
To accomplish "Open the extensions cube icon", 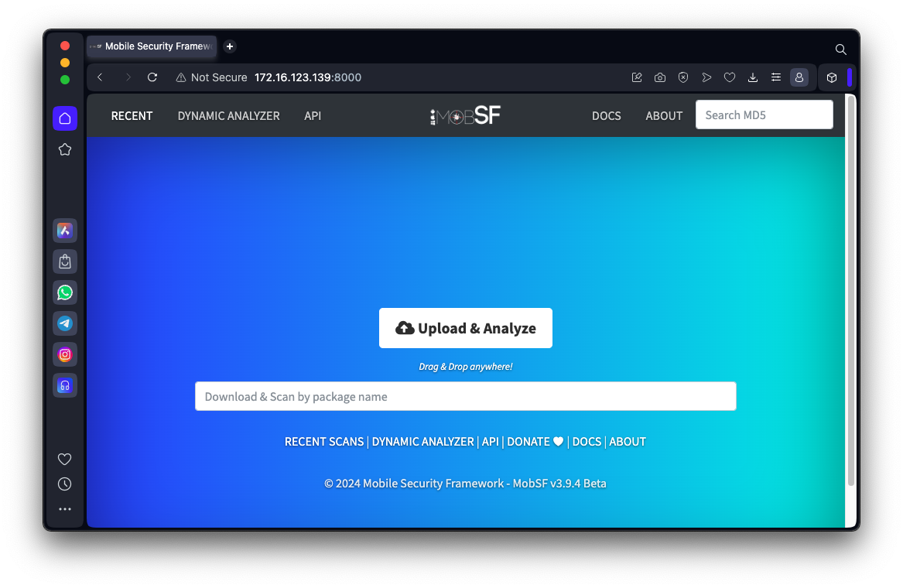I will tap(832, 77).
